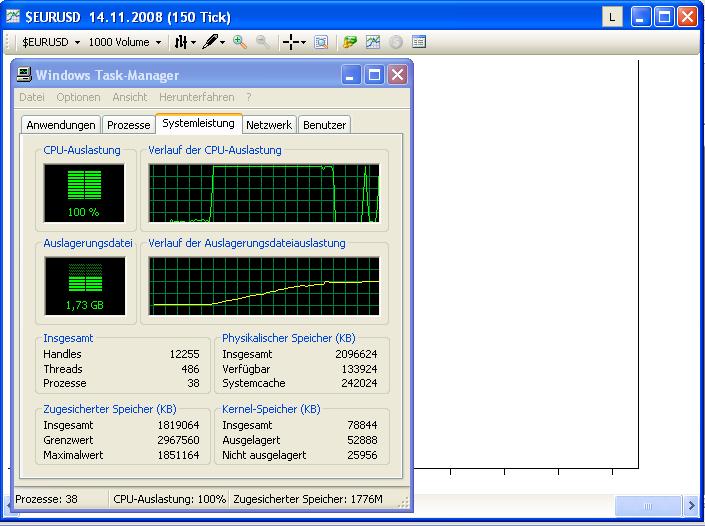Maximize the $EURUSD chart window
705x526 pixels.
pyautogui.click(x=664, y=18)
